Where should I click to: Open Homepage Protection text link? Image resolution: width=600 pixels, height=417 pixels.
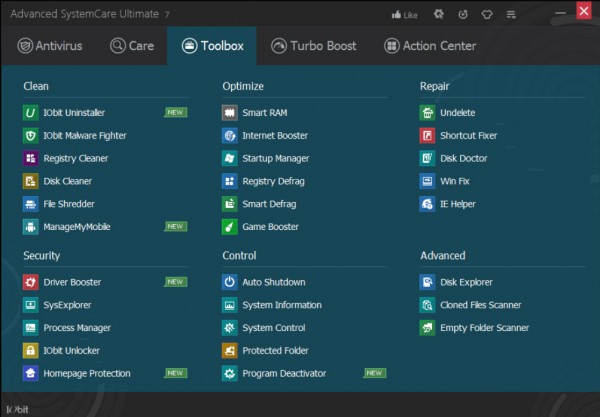[87, 373]
